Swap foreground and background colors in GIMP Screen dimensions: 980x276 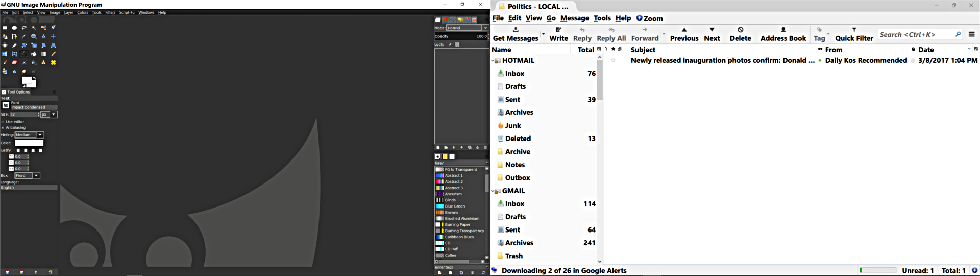click(x=35, y=78)
